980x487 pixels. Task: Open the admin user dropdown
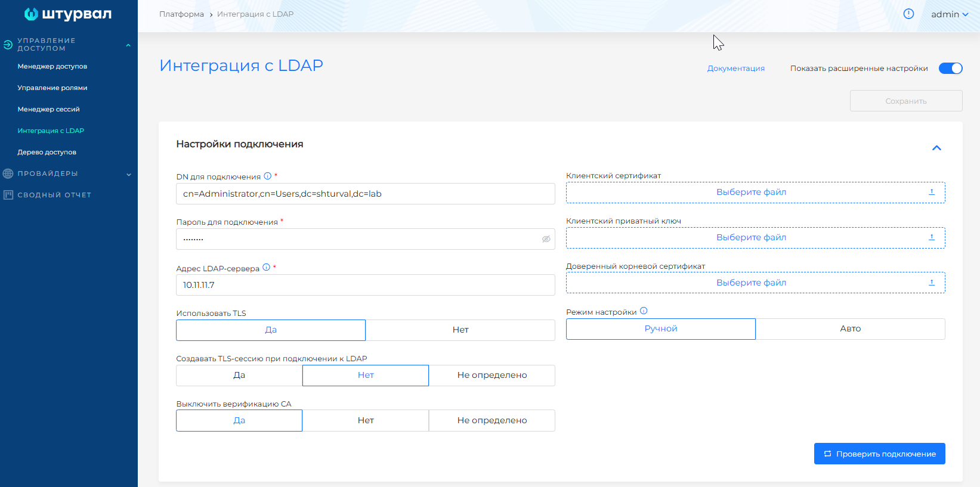coord(949,14)
